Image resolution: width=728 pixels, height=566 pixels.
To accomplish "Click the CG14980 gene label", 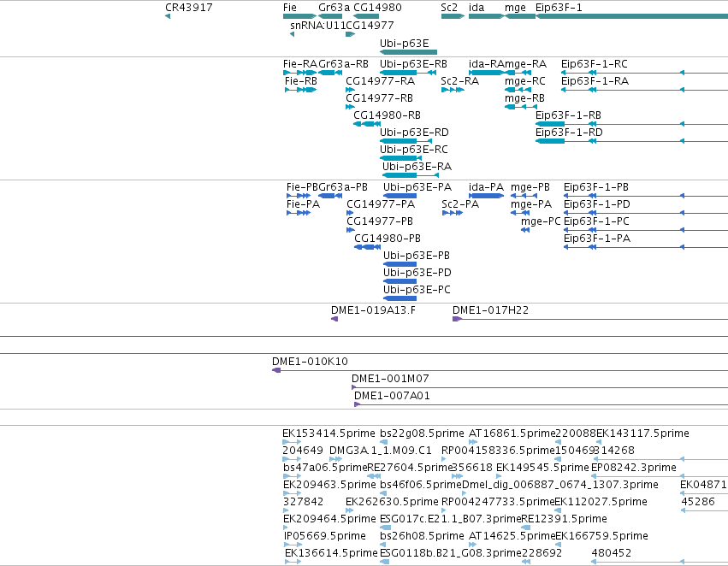I will [377, 8].
